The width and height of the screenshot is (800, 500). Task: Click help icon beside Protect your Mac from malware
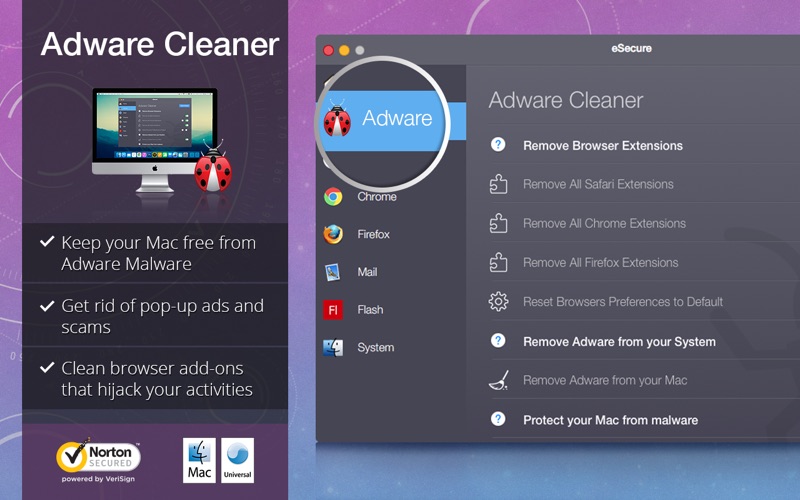[498, 419]
